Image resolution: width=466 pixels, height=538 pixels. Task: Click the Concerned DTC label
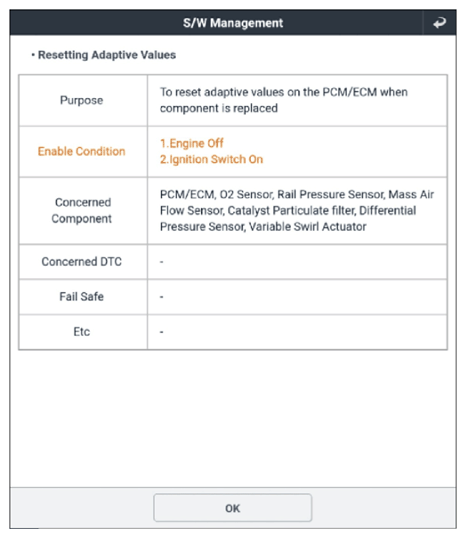(x=82, y=262)
